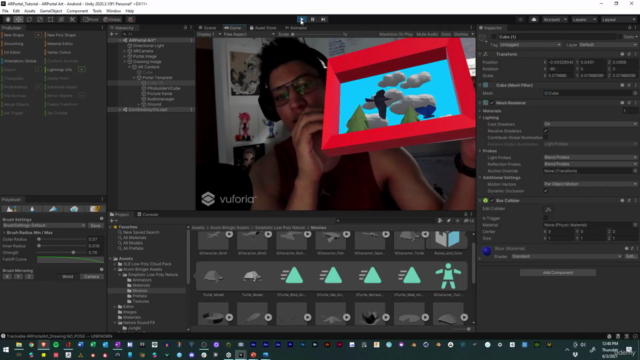Click the Play button
Screen dimensions: 640x360
tap(302, 19)
